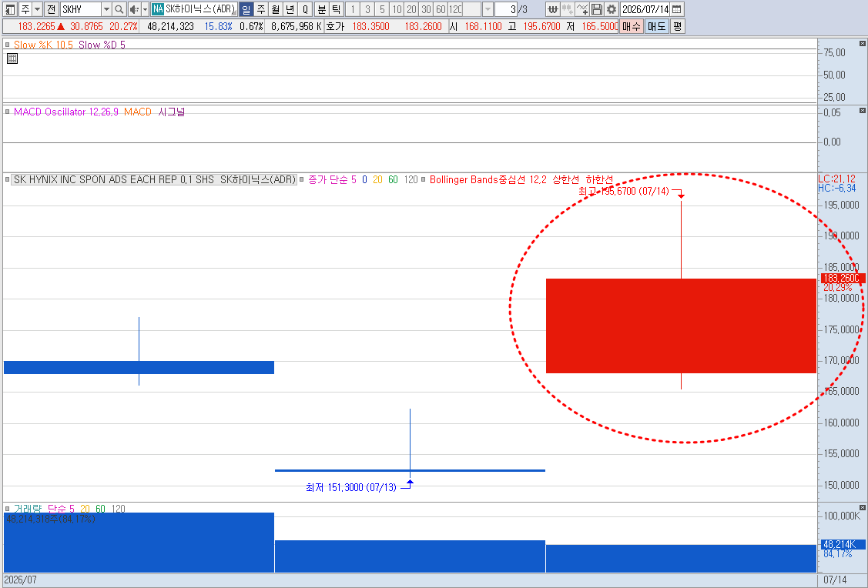Click the 최저 151.3000 (07/13) label

tap(351, 487)
